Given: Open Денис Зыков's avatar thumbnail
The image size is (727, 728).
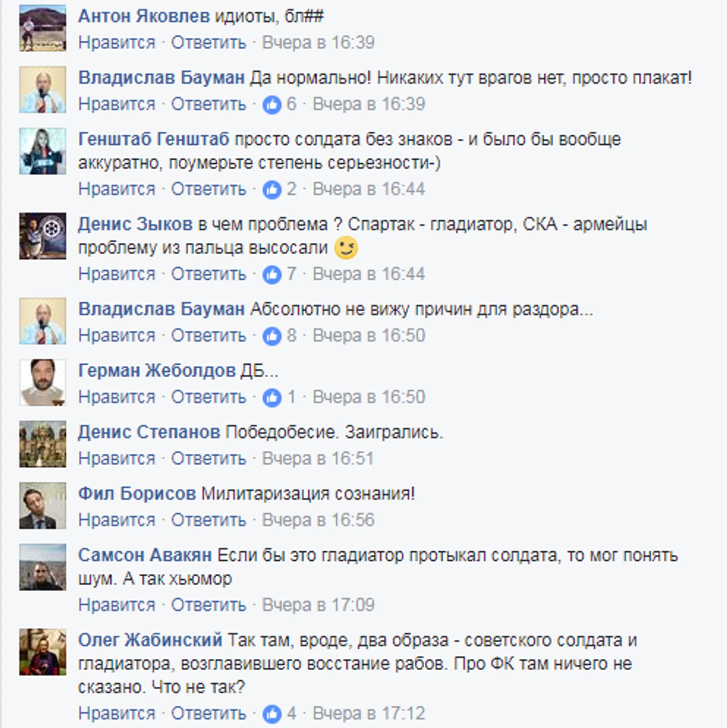Looking at the screenshot, I should click(x=43, y=236).
